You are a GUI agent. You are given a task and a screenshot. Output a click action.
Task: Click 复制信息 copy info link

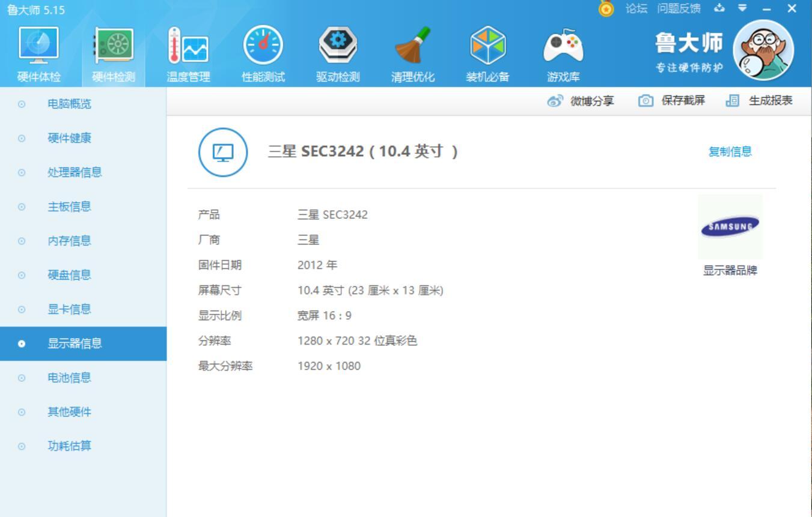click(x=730, y=152)
